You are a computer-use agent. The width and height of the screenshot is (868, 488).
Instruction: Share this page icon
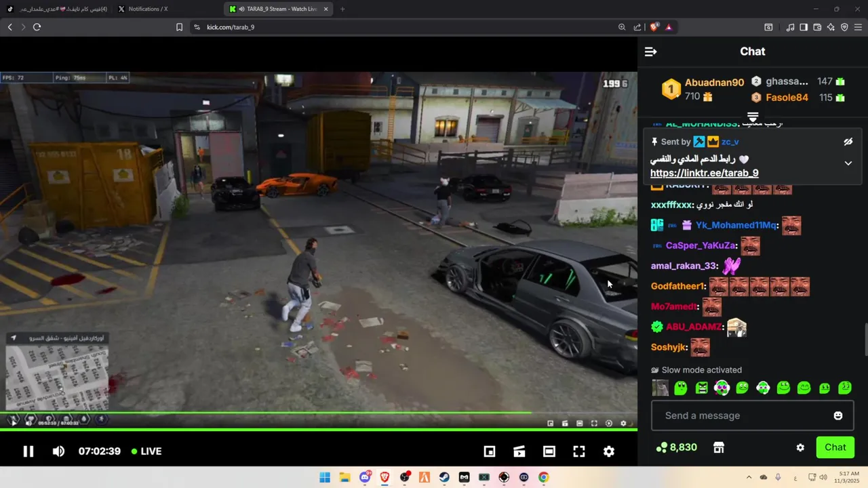637,27
